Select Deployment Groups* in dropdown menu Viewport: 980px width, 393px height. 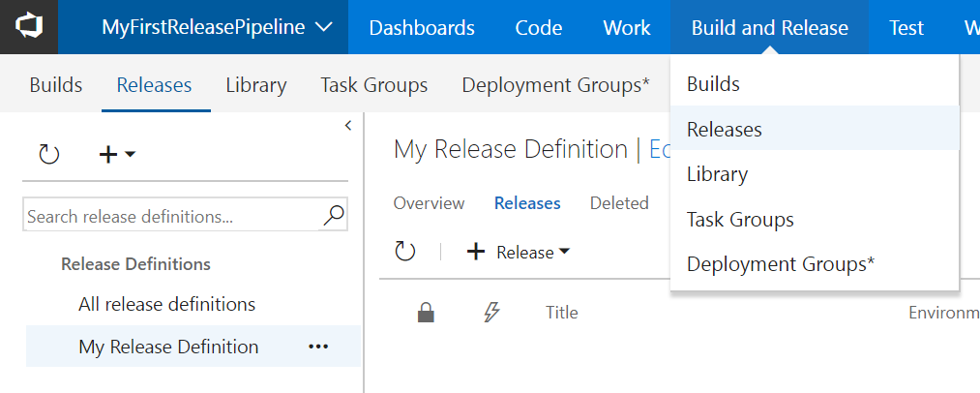780,264
